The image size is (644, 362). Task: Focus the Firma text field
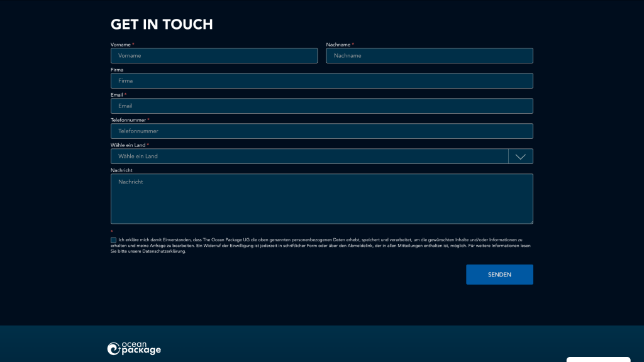pos(321,81)
